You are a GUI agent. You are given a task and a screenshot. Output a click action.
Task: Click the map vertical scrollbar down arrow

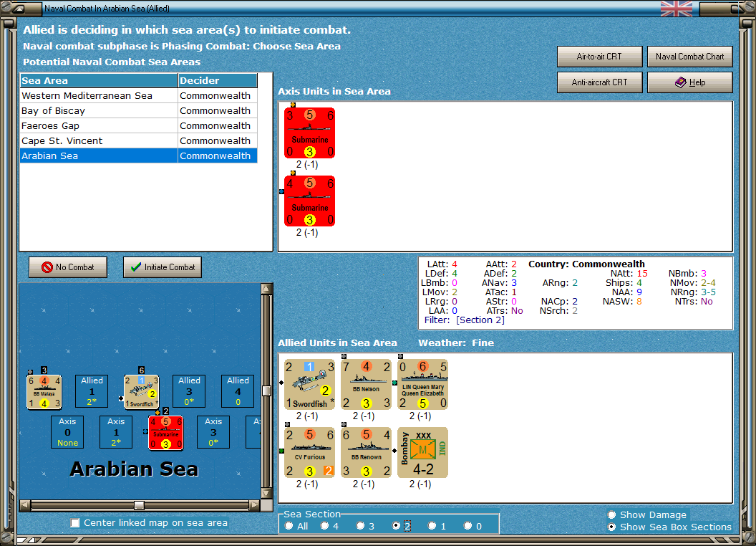(266, 494)
